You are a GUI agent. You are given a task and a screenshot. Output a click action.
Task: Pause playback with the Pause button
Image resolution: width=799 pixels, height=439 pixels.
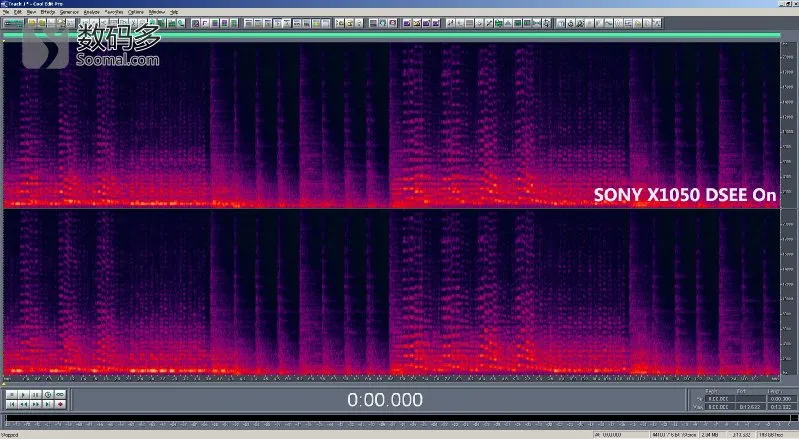(36, 395)
